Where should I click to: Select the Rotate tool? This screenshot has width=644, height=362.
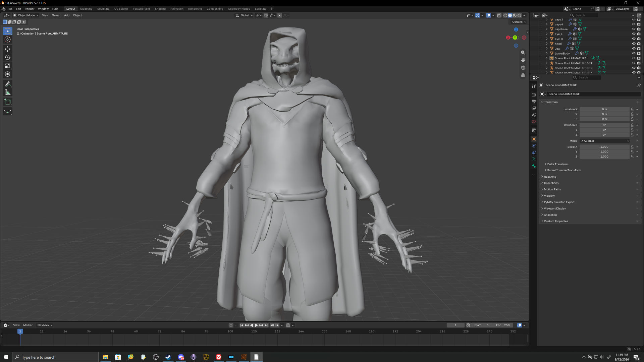pos(7,57)
